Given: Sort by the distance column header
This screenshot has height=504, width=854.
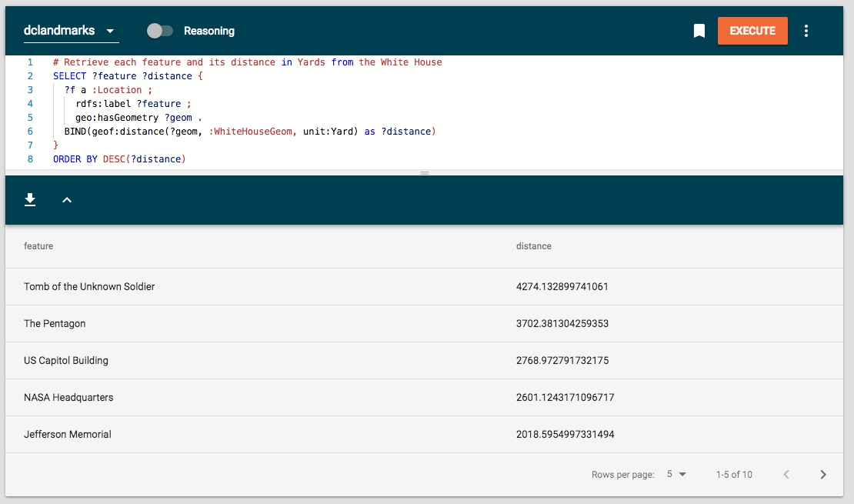Looking at the screenshot, I should (x=533, y=246).
